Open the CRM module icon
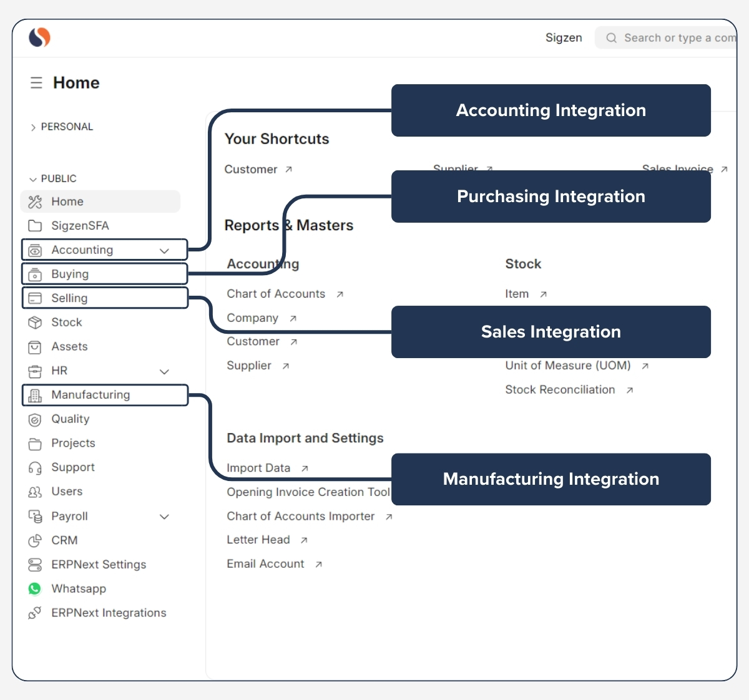This screenshot has height=700, width=749. pos(35,540)
